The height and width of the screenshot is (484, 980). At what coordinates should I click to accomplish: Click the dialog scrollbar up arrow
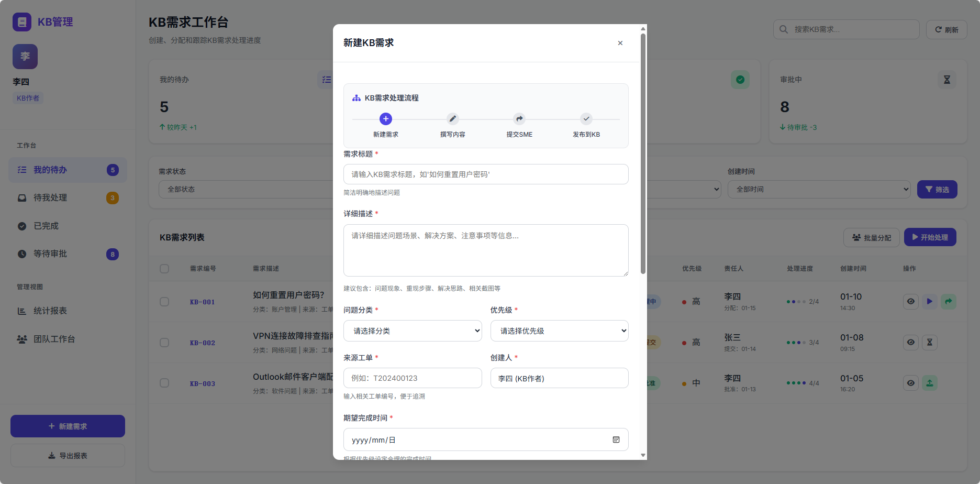[643, 29]
